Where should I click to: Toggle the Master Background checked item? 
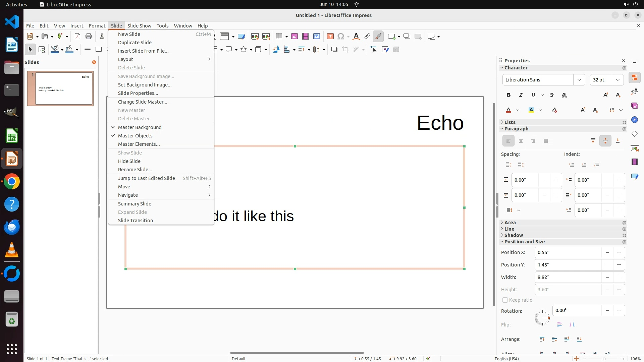coord(140,127)
